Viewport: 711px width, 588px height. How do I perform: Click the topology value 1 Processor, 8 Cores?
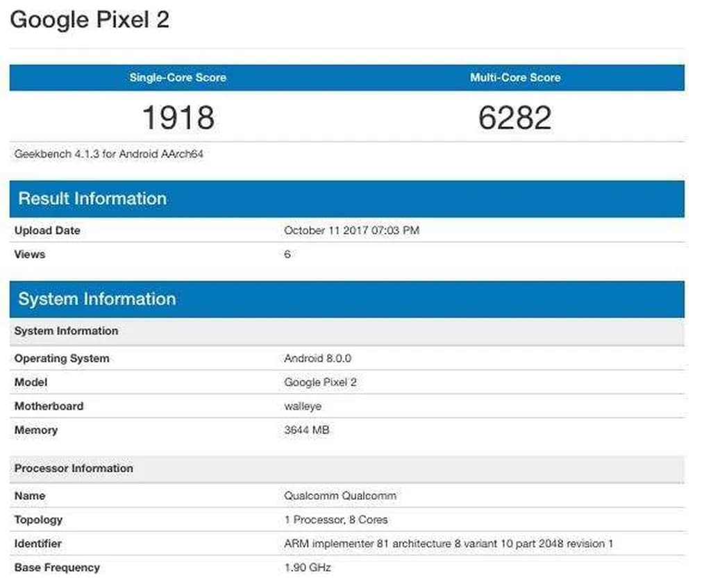[x=336, y=519]
